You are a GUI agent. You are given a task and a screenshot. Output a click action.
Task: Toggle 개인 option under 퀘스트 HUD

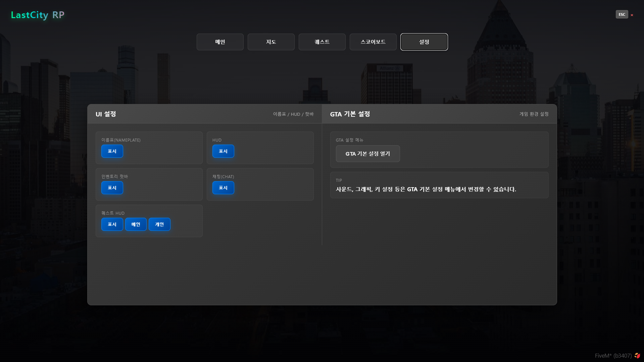tap(159, 224)
